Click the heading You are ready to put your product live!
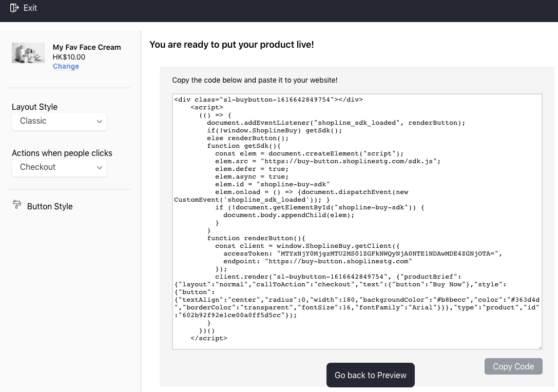The height and width of the screenshot is (392, 558). (232, 45)
